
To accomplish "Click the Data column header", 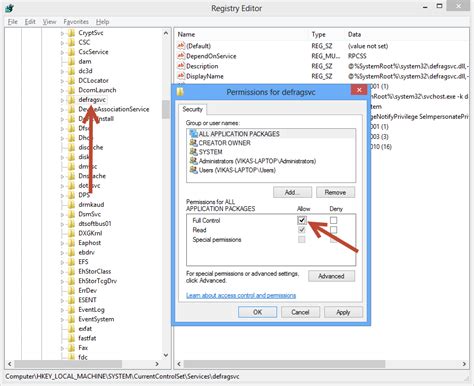I will [354, 34].
